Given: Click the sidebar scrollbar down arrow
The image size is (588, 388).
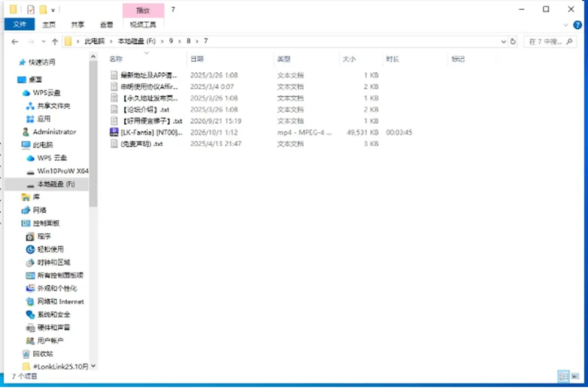Looking at the screenshot, I should click(x=93, y=366).
